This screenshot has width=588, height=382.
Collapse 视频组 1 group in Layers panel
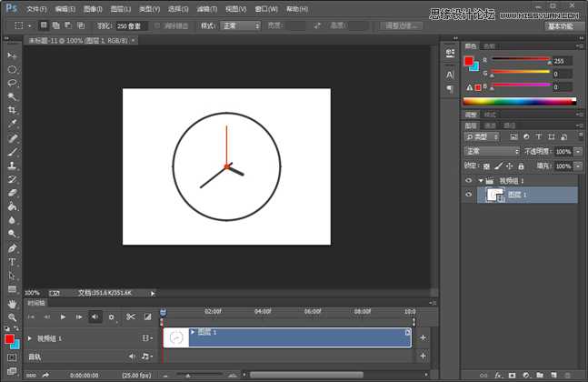point(481,180)
